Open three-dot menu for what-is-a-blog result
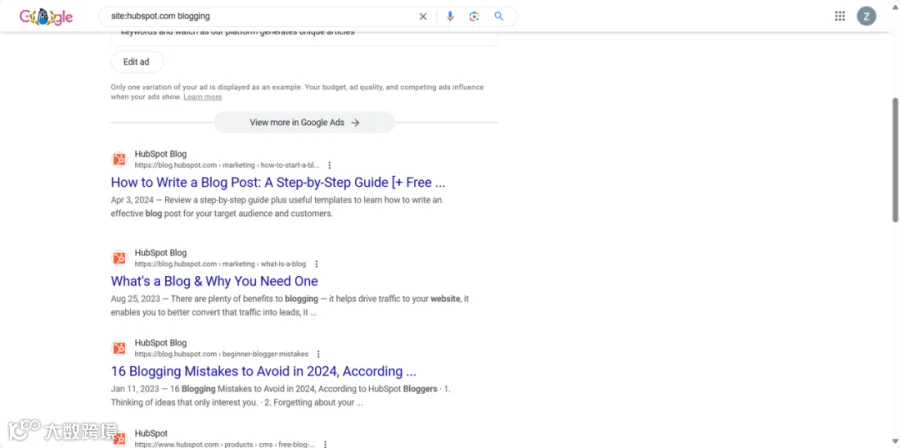 316,264
